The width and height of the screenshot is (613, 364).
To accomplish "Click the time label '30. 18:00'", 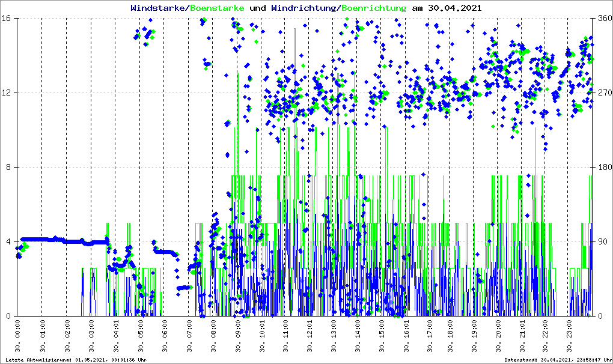I will point(450,336).
